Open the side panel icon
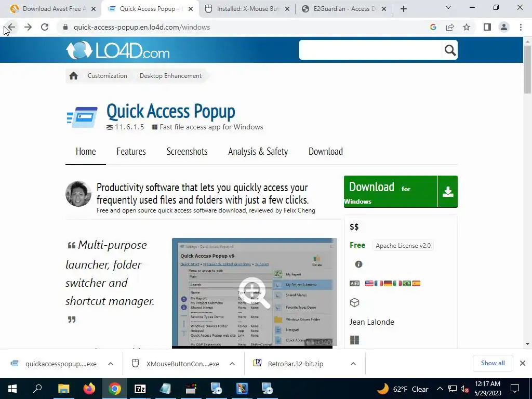Image resolution: width=532 pixels, height=399 pixels. [x=487, y=27]
